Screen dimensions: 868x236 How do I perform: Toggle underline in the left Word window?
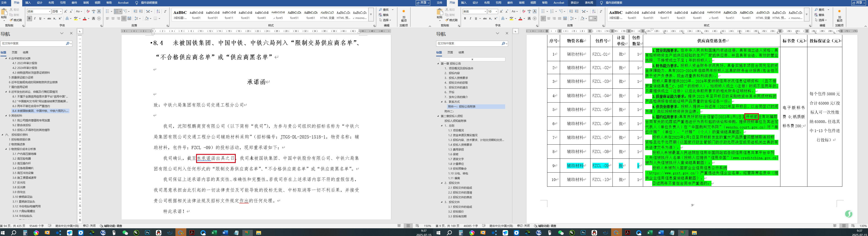[x=40, y=18]
